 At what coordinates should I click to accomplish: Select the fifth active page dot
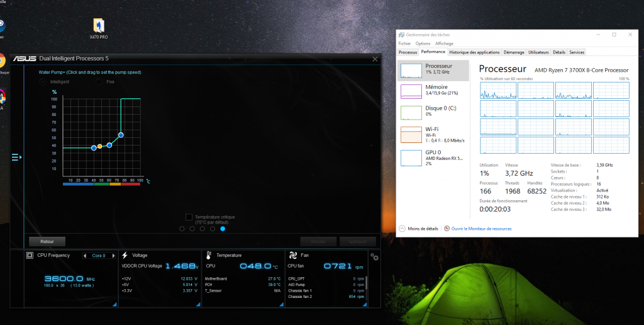(x=223, y=229)
